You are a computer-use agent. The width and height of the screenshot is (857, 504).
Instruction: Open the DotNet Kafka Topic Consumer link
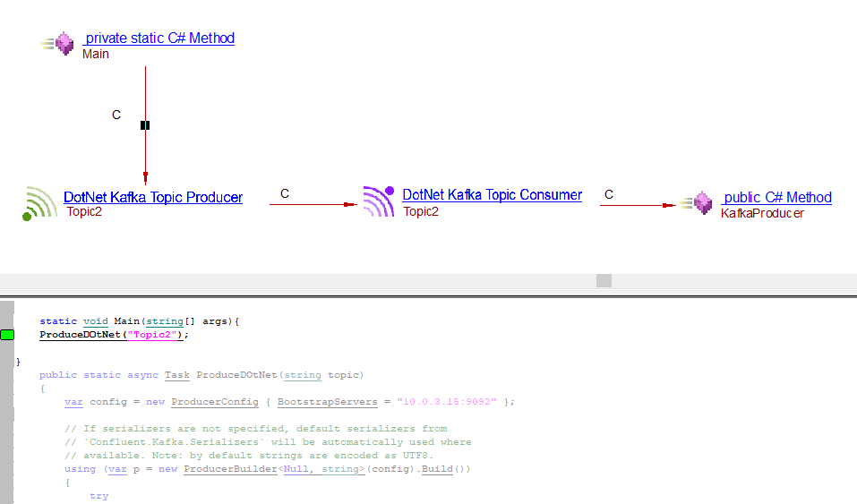pos(492,195)
